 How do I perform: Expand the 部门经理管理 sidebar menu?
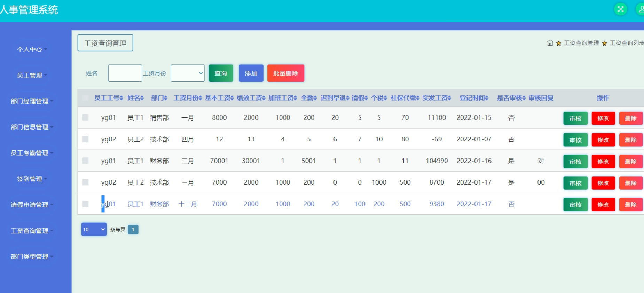[32, 101]
